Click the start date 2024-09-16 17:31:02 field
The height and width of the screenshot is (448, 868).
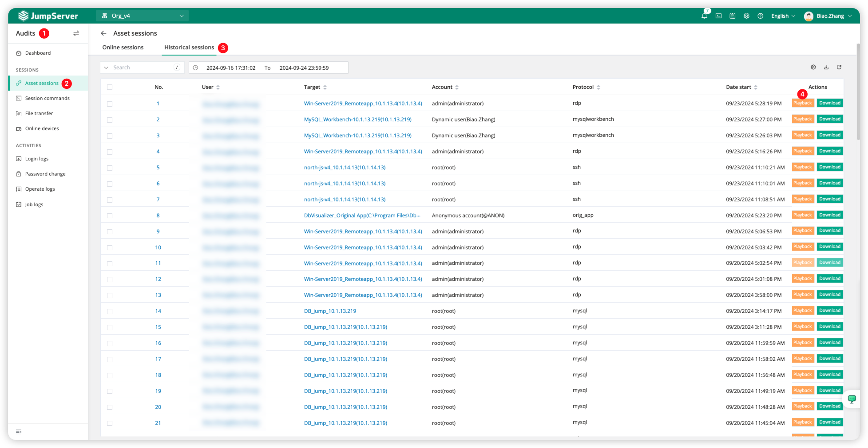(231, 68)
